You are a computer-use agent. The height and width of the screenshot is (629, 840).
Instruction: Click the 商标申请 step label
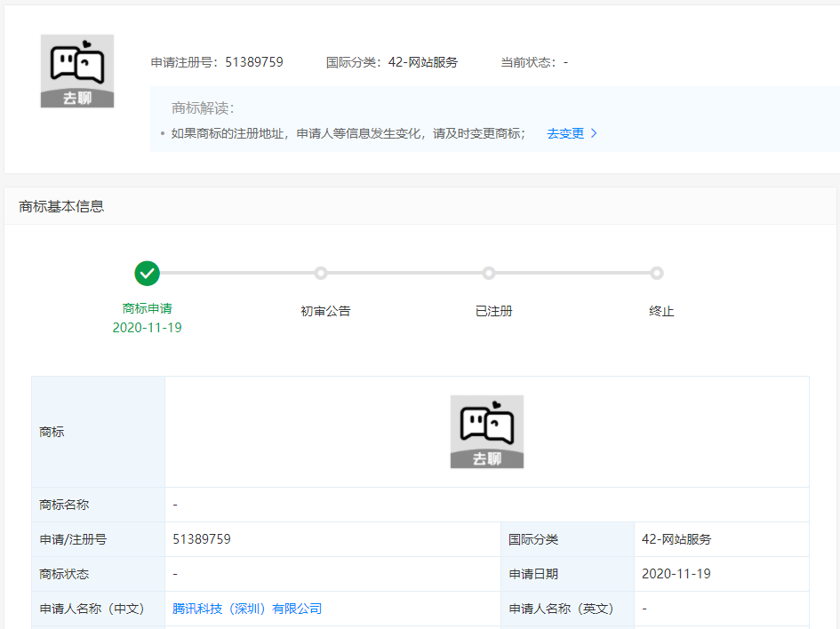pyautogui.click(x=148, y=308)
